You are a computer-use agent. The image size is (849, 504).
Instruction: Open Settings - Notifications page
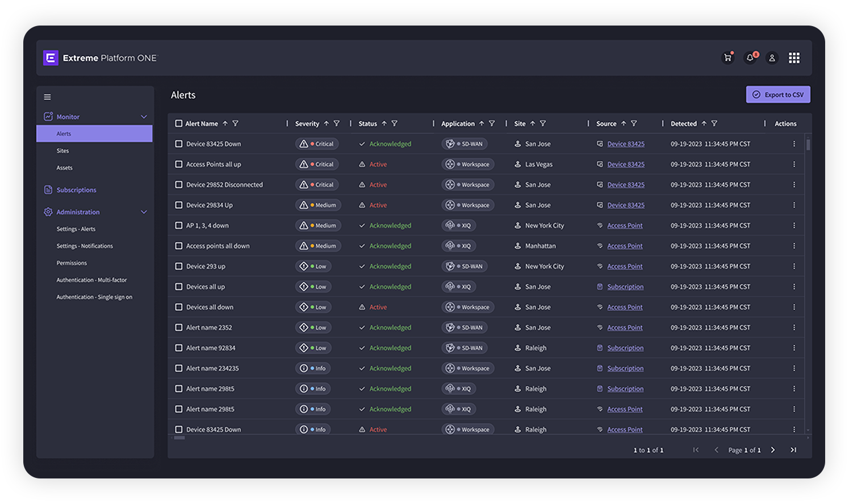(x=85, y=246)
